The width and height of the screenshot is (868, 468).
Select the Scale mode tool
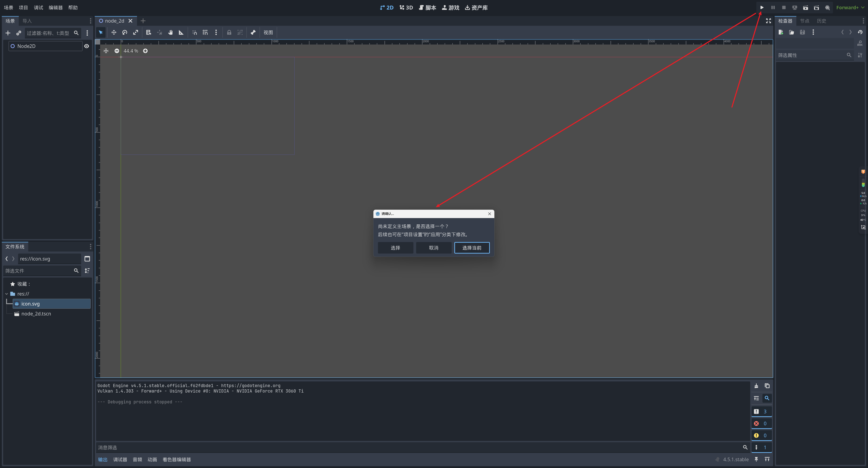point(135,32)
